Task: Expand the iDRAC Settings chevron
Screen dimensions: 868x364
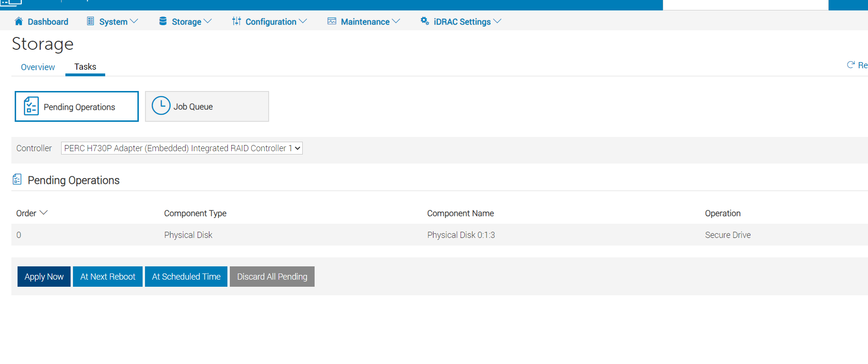Action: [497, 21]
